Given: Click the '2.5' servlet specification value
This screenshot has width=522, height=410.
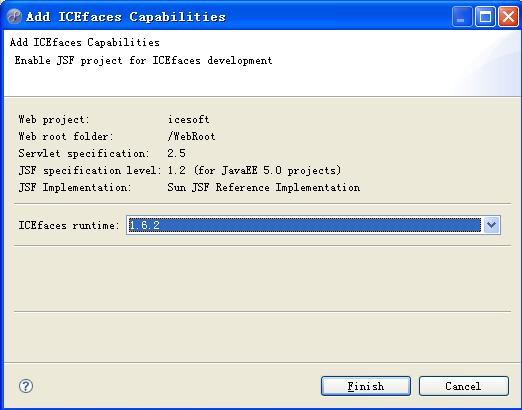Looking at the screenshot, I should pyautogui.click(x=176, y=153).
